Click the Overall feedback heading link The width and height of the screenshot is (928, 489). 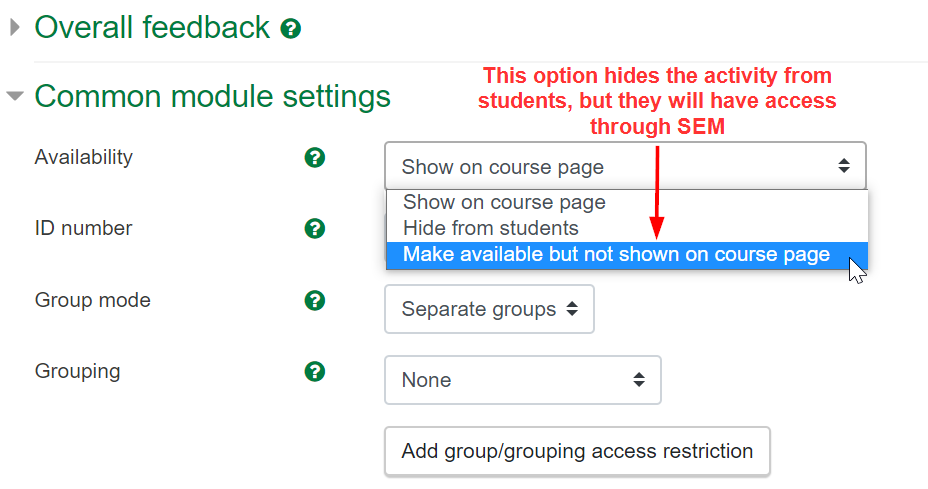152,27
